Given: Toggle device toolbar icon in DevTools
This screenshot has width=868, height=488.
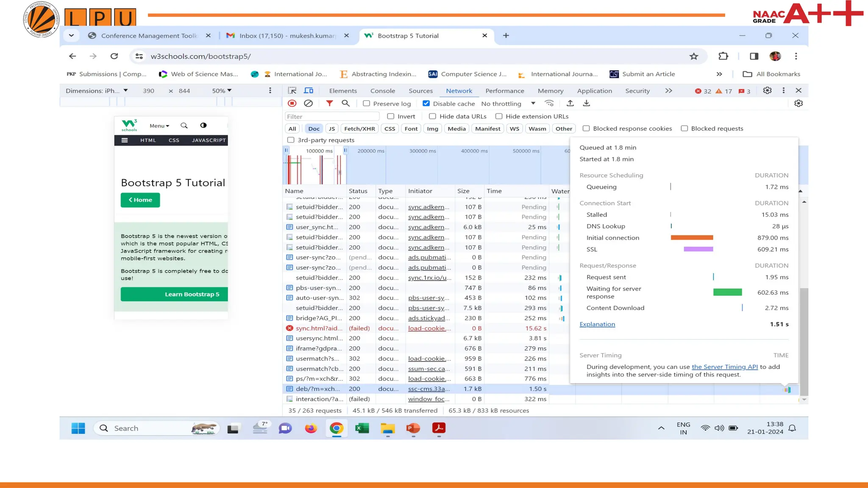Looking at the screenshot, I should pos(309,91).
